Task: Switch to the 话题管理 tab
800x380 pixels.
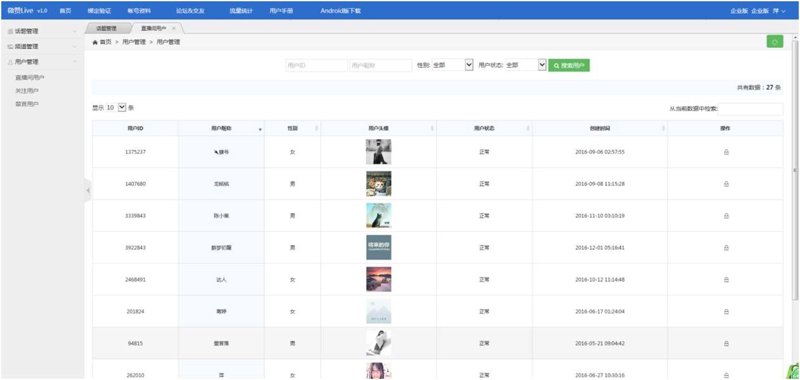Action: click(x=107, y=29)
